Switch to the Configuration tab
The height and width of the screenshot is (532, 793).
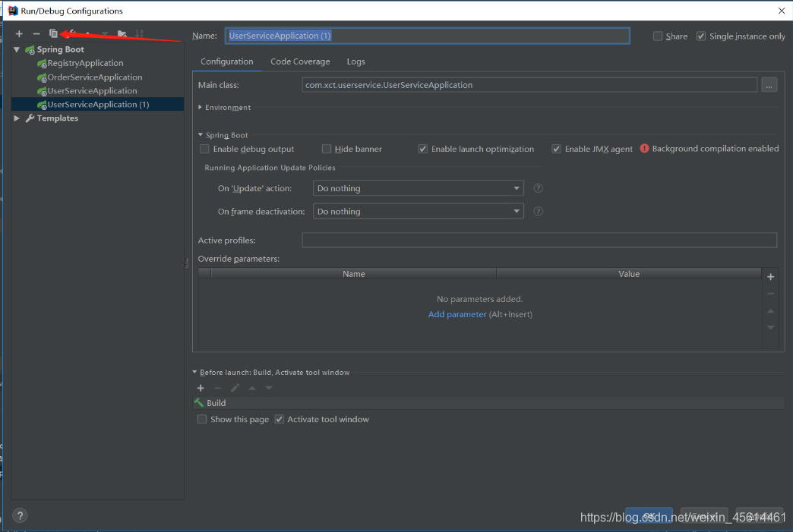pyautogui.click(x=226, y=61)
